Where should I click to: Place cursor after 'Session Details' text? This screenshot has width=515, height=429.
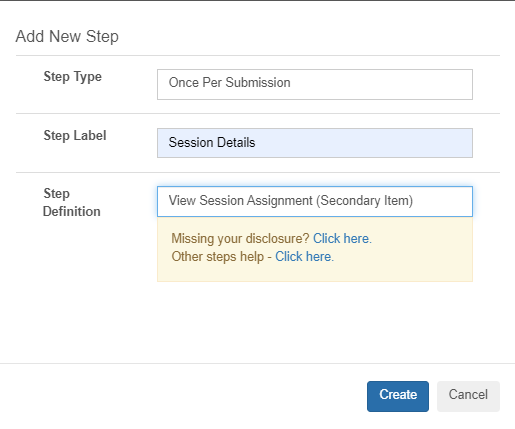(256, 143)
